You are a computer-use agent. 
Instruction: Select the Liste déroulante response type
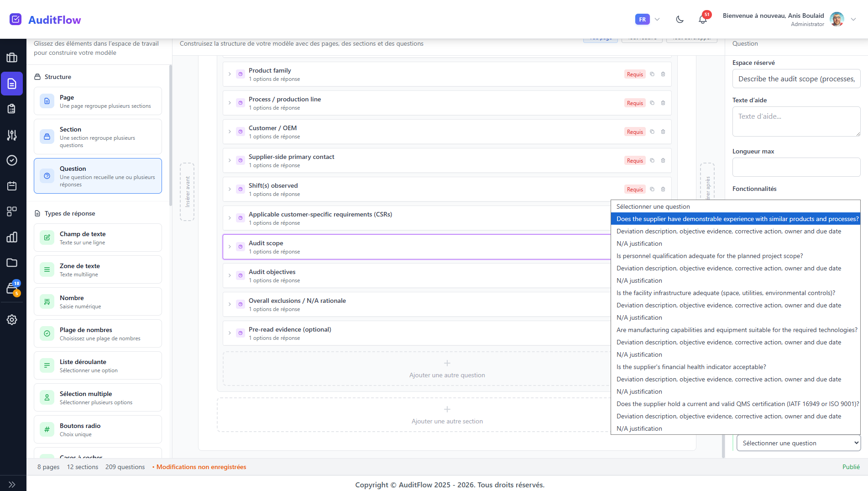coord(98,365)
